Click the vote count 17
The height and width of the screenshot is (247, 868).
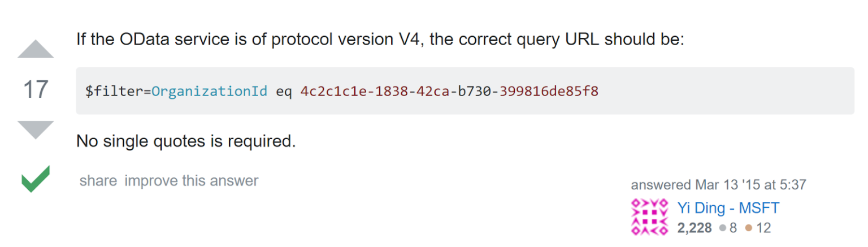35,90
